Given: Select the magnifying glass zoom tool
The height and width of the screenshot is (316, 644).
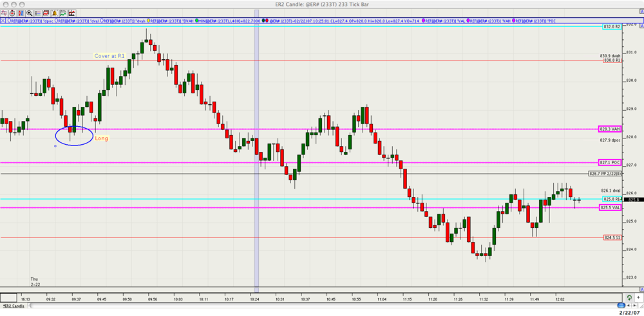Looking at the screenshot, I should (29, 13).
